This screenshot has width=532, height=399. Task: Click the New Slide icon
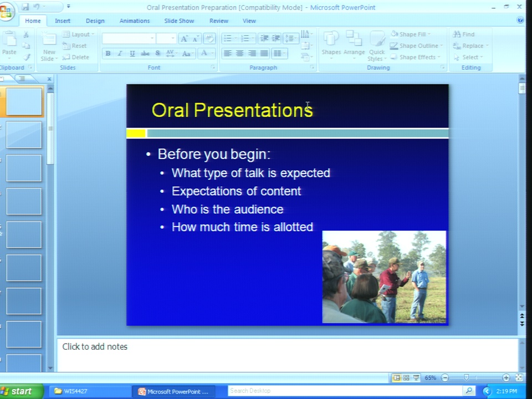click(x=49, y=39)
